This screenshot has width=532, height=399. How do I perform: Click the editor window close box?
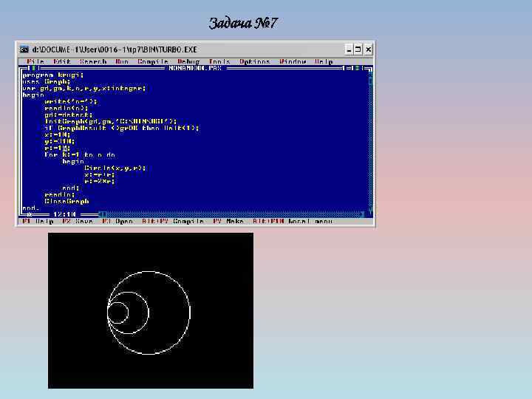(33, 68)
